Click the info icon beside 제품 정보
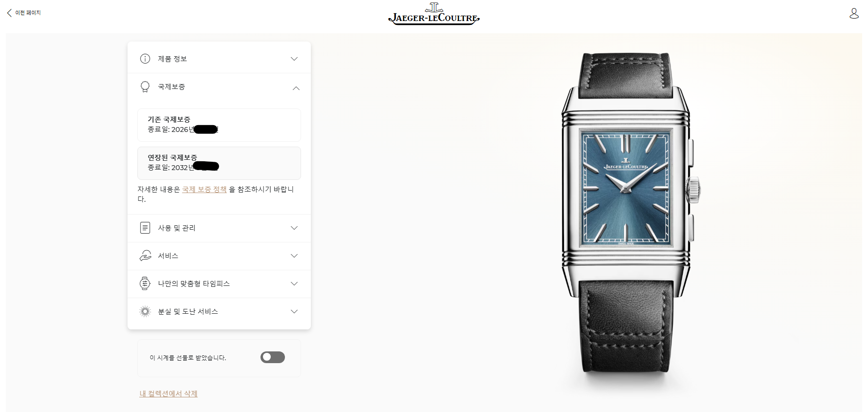 (x=145, y=59)
